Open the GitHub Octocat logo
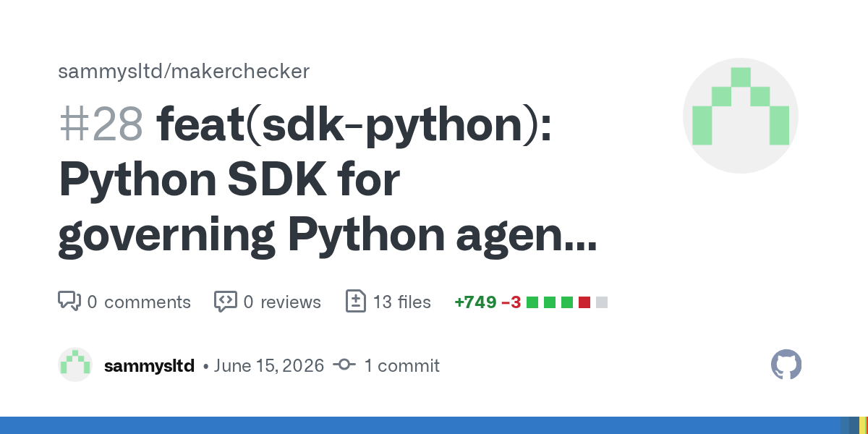This screenshot has height=434, width=868. pos(787,365)
